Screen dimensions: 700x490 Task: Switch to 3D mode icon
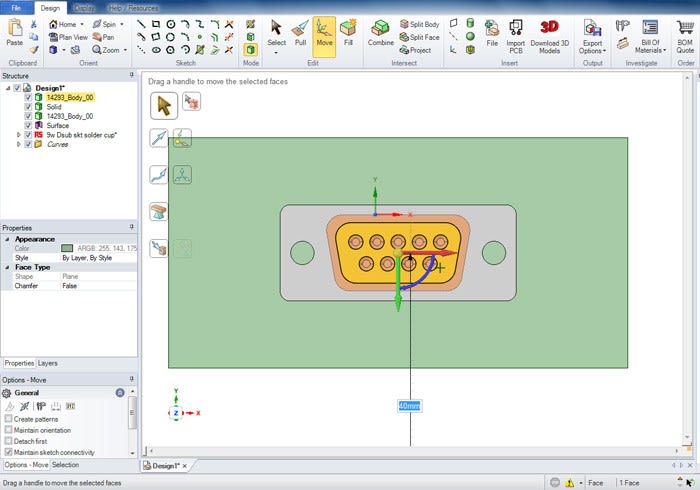[x=250, y=50]
